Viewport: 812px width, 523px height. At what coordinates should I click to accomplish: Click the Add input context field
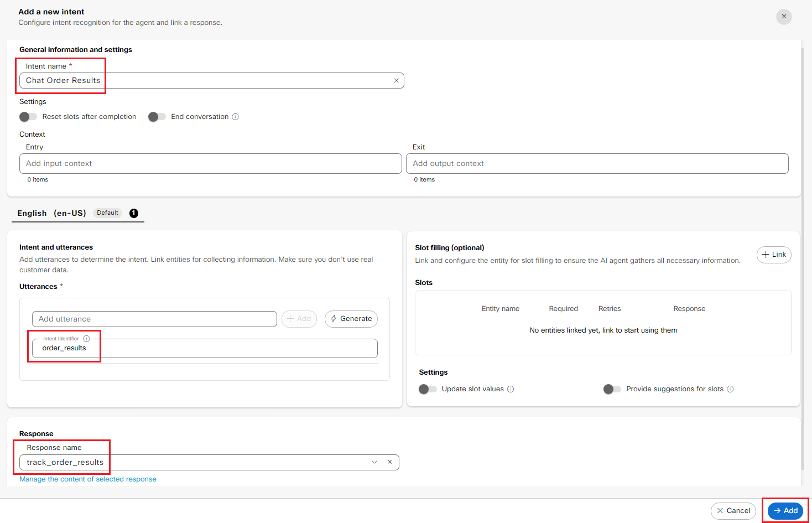[210, 164]
